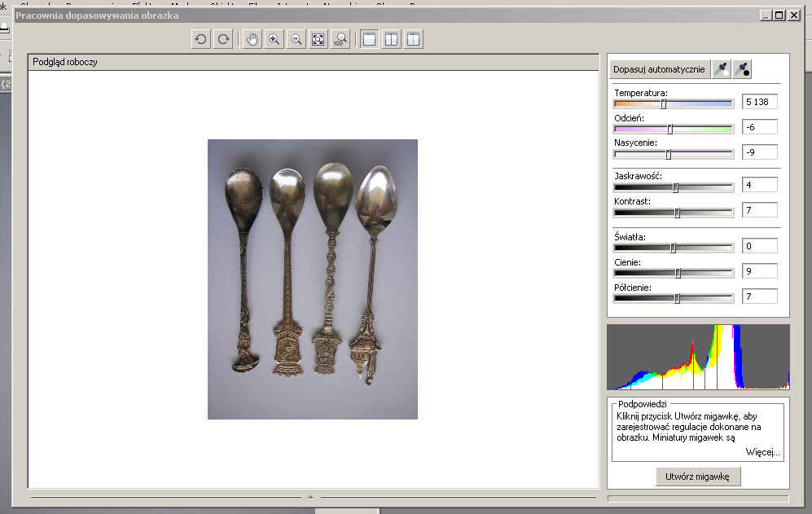Open the Więcej... hints link
The image size is (812, 514).
[762, 451]
